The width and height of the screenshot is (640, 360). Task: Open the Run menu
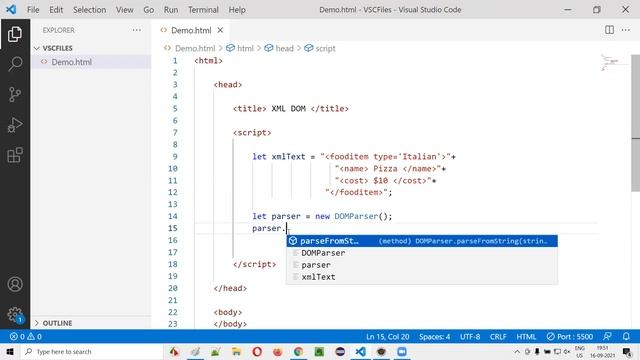tap(171, 9)
